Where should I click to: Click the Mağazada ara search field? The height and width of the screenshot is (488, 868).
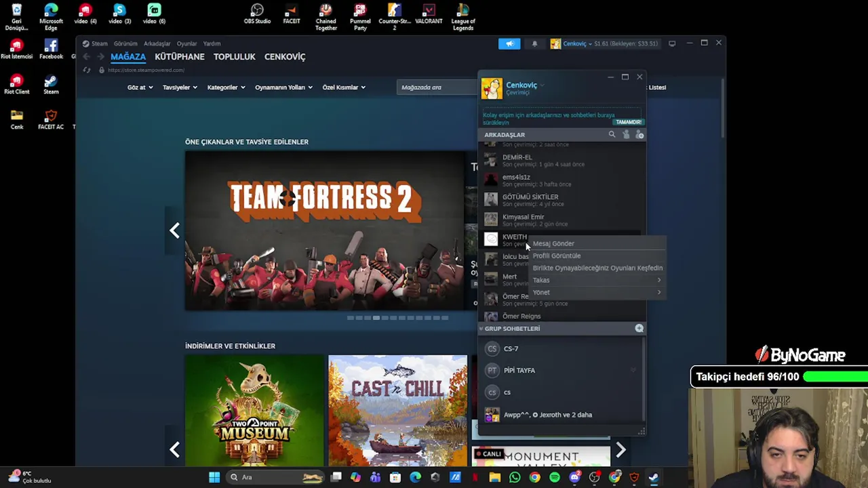437,87
